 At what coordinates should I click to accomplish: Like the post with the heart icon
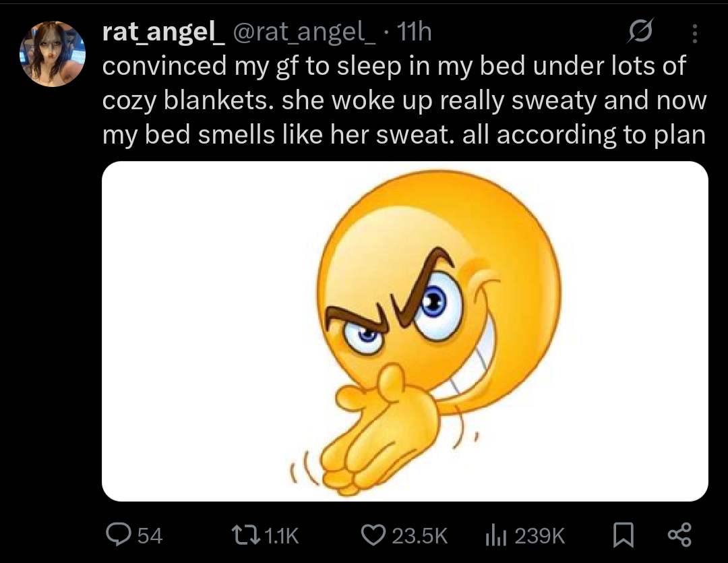tap(373, 535)
